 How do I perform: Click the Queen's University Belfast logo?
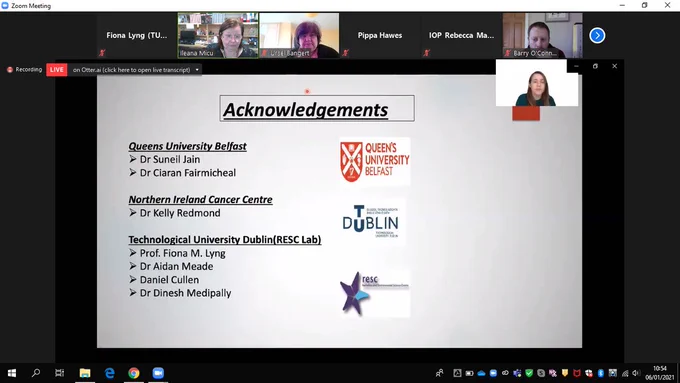tap(375, 161)
